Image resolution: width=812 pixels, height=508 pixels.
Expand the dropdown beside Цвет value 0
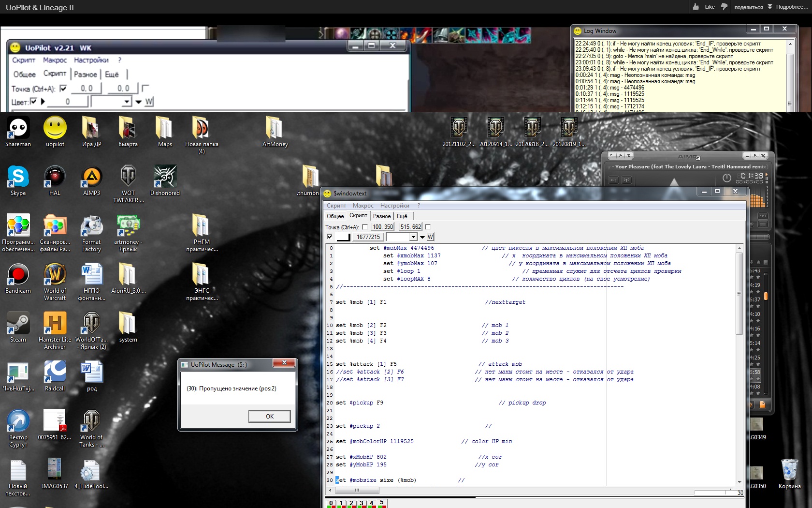point(127,102)
